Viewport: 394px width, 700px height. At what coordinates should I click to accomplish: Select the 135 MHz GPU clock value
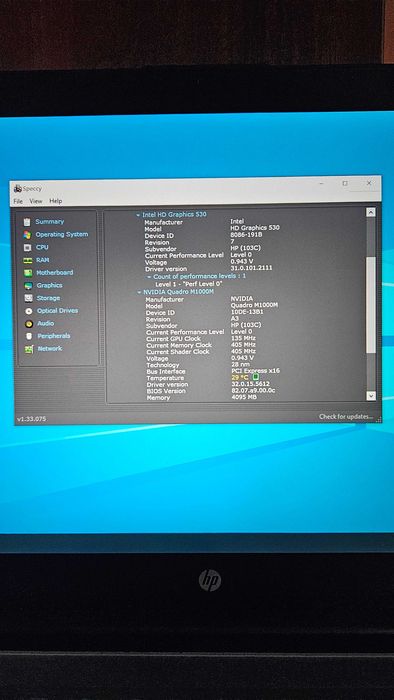pyautogui.click(x=244, y=338)
